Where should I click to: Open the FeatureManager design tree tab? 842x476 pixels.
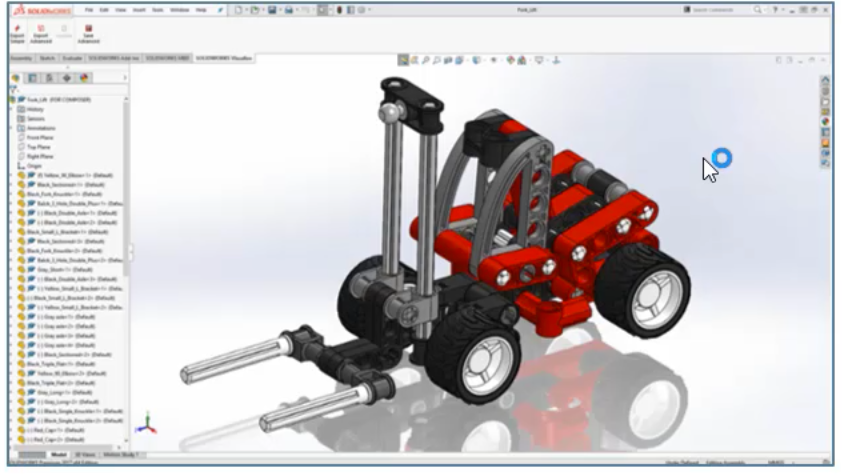coord(16,77)
